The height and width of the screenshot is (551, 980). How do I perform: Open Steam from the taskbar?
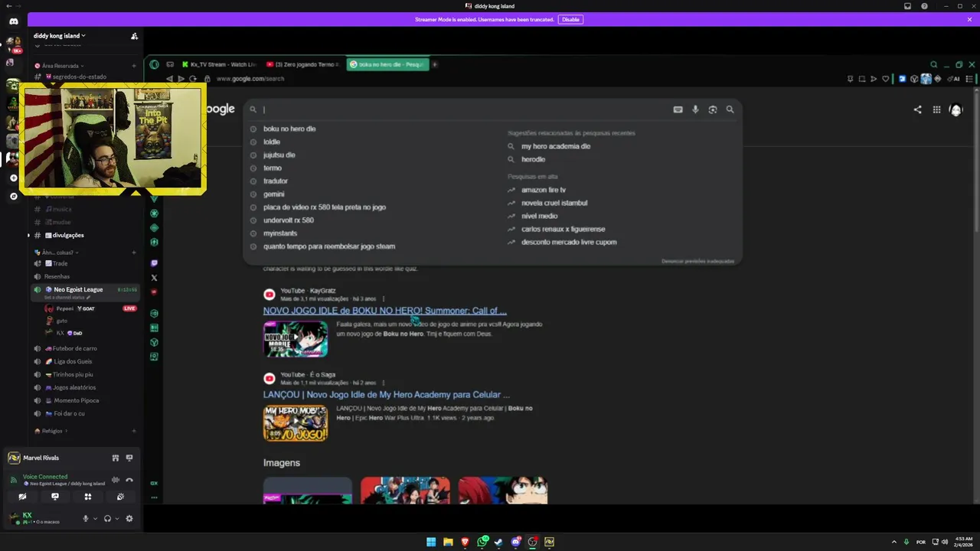click(498, 542)
